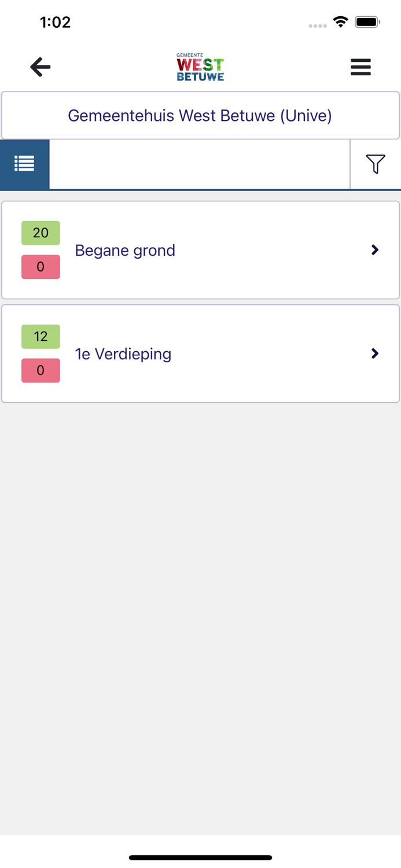Tap the green 20 count badge
The width and height of the screenshot is (401, 868).
coord(41,233)
